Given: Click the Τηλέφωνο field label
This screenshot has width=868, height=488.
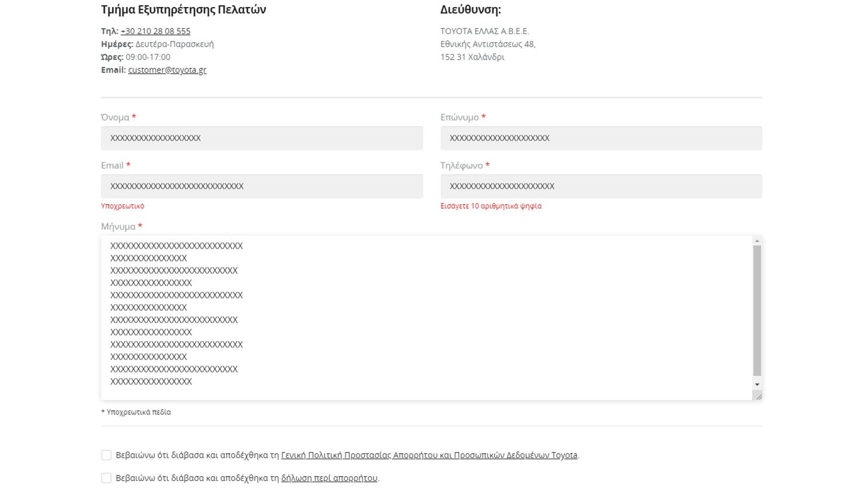Looking at the screenshot, I should (462, 165).
